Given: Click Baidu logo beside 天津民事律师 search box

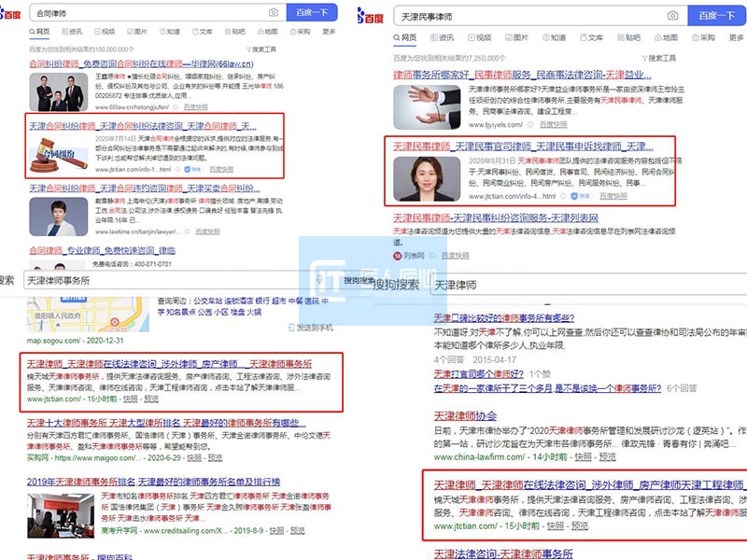Looking at the screenshot, I should pyautogui.click(x=370, y=16).
